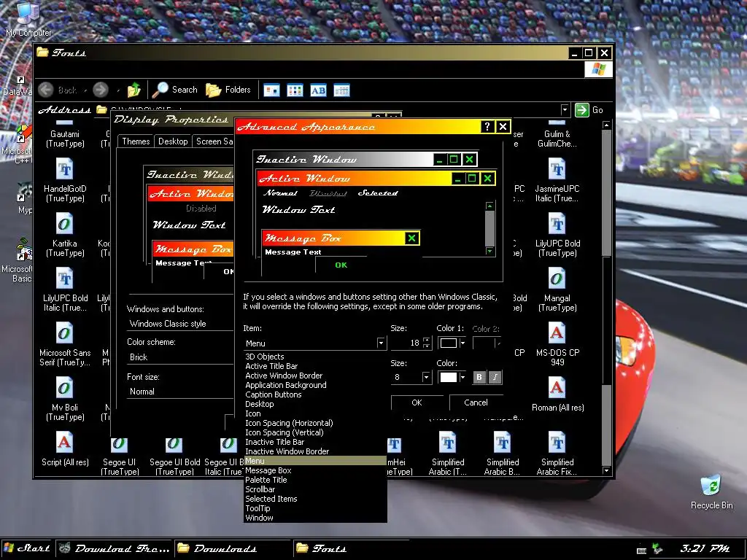
Task: Switch to List view icon
Action: tap(295, 90)
